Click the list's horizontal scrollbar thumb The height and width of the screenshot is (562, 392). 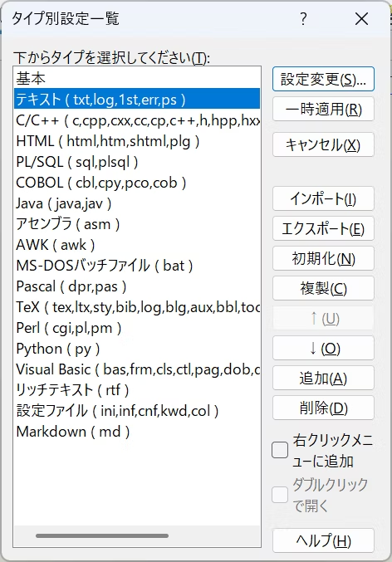[x=102, y=535]
